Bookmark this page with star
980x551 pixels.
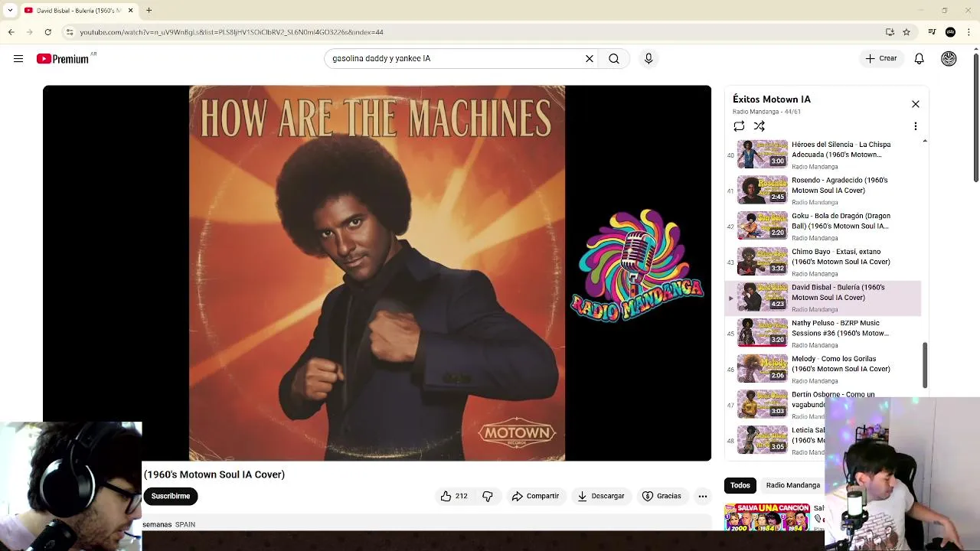point(906,32)
